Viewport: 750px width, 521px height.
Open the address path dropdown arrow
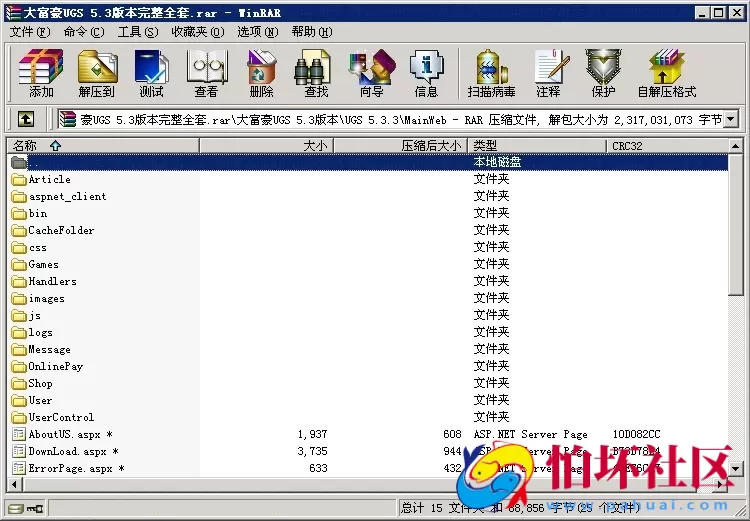click(731, 119)
